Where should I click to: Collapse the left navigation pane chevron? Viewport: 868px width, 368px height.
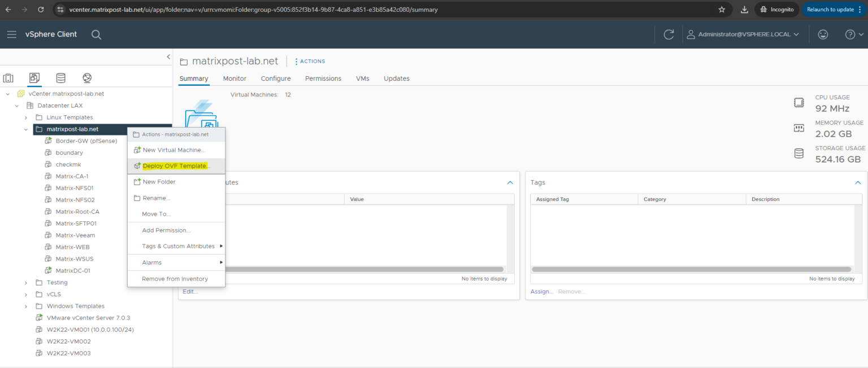pyautogui.click(x=168, y=56)
